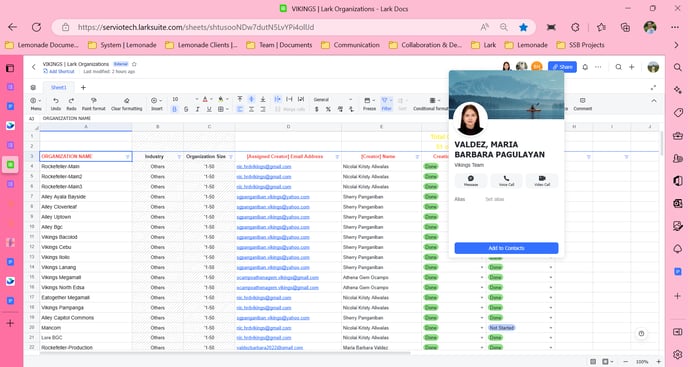Screen dimensions: 688x367
Task: Enter full screen with the expand arrows icon
Action: pyautogui.click(x=653, y=87)
